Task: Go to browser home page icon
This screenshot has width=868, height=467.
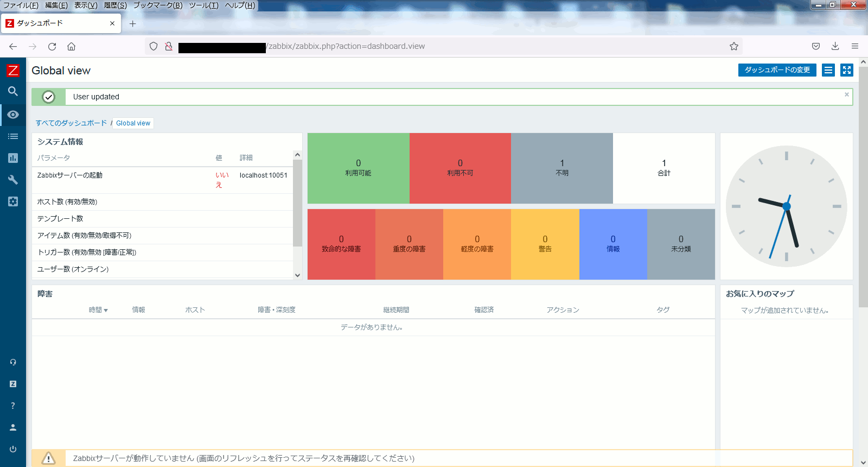Action: [71, 47]
